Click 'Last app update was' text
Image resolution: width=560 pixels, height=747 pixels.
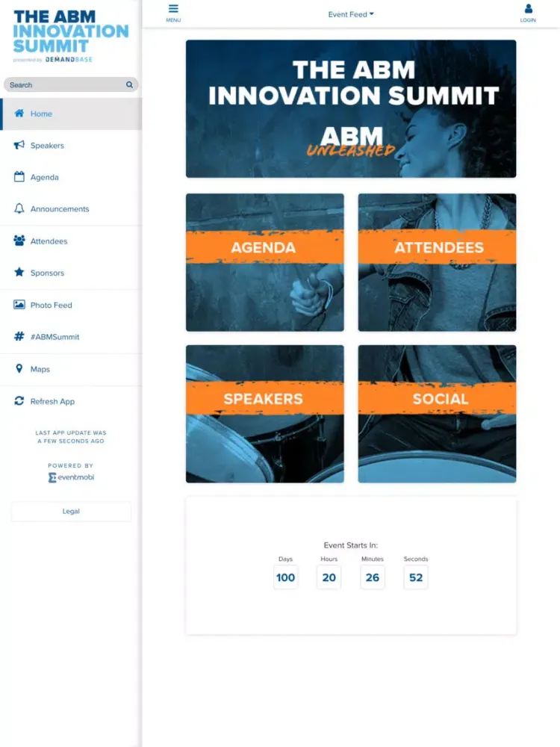pyautogui.click(x=71, y=433)
